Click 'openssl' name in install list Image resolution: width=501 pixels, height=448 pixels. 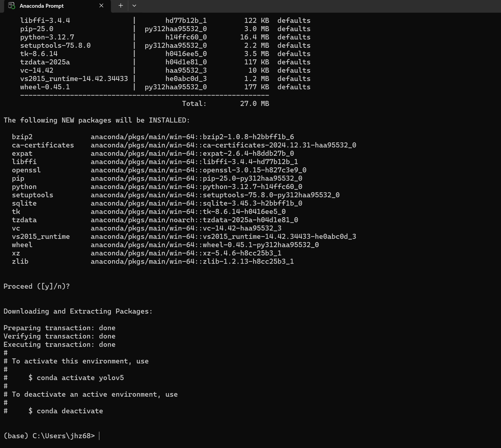pyautogui.click(x=26, y=170)
